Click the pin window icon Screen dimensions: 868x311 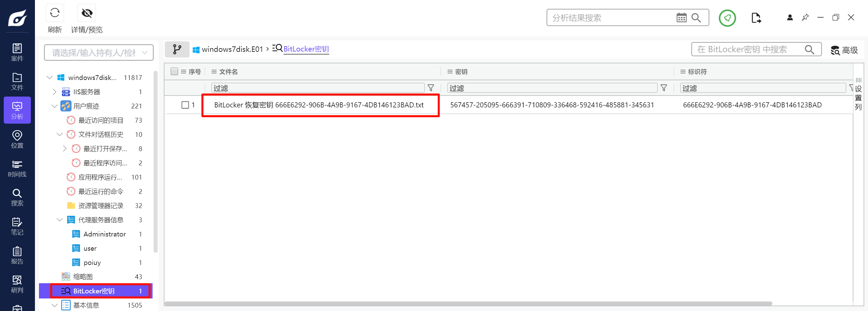[805, 17]
